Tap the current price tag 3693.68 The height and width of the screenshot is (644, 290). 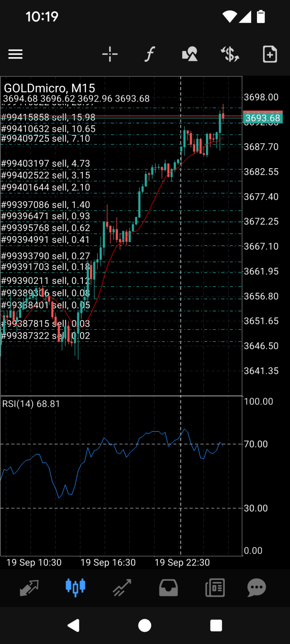[262, 118]
